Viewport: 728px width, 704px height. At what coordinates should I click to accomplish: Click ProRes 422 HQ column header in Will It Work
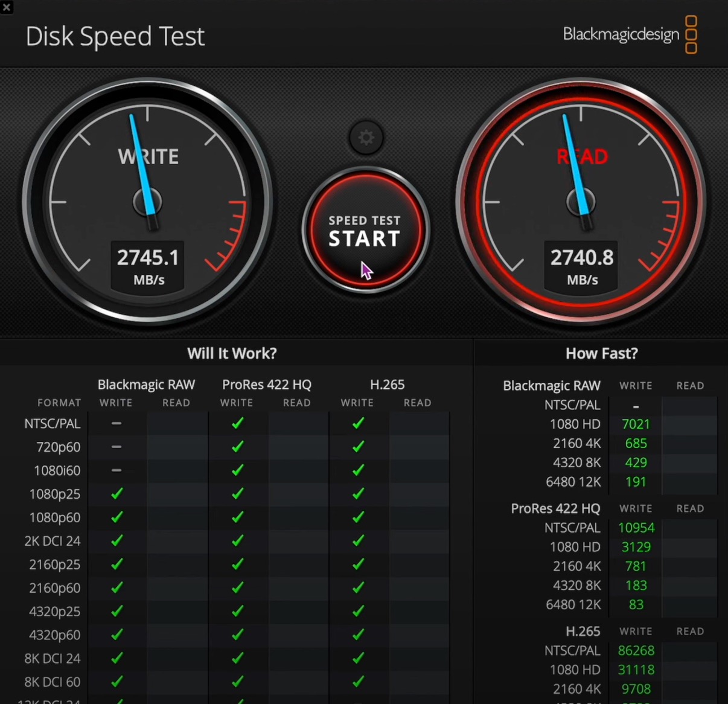(267, 385)
